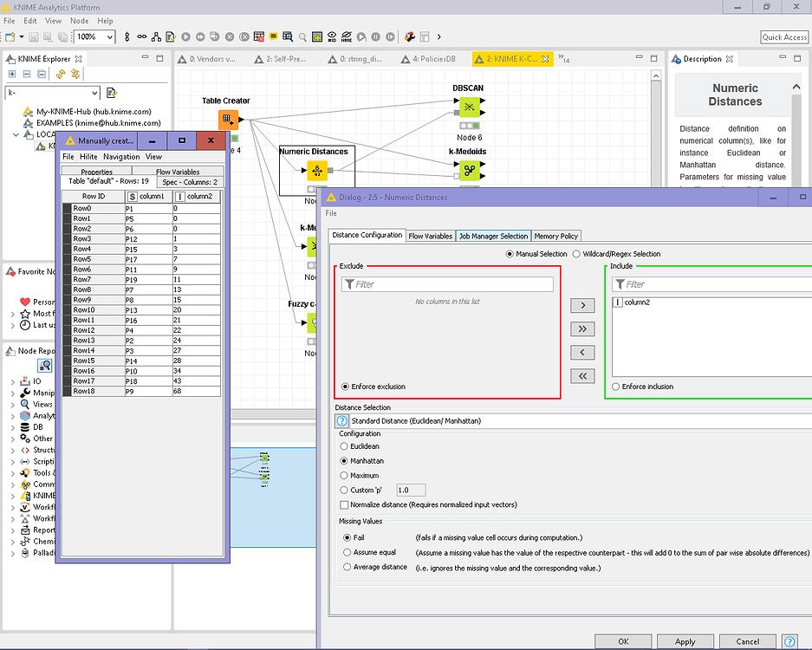812x650 pixels.
Task: Switch to the Flow Variables tab
Action: tap(430, 236)
